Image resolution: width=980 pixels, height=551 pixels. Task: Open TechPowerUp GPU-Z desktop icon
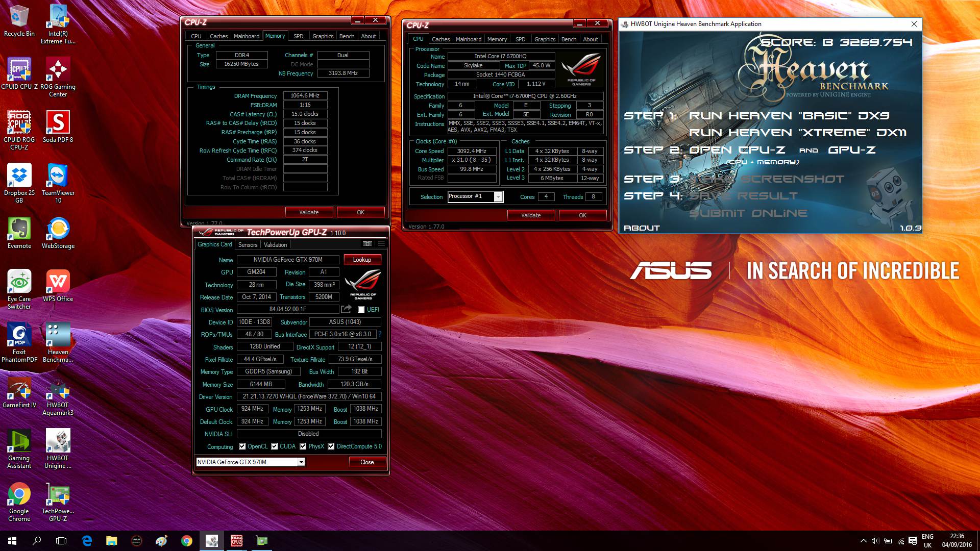[58, 502]
